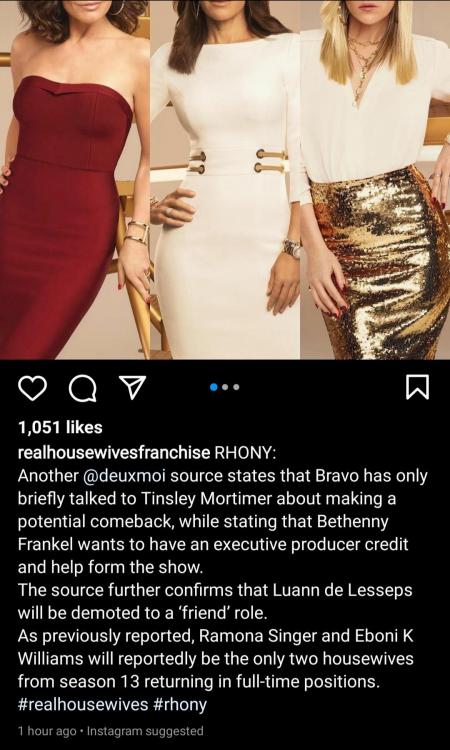
Task: Like the post with the heart icon
Action: tap(33, 388)
